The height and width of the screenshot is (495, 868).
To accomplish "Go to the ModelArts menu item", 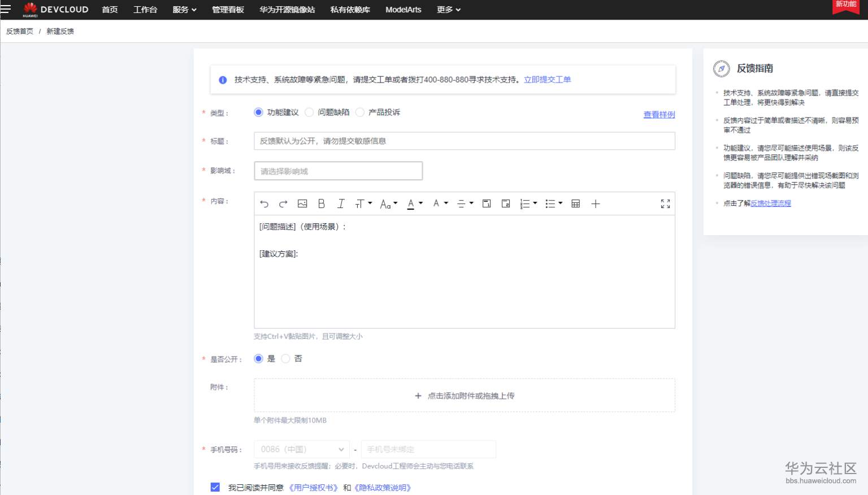I will [402, 10].
